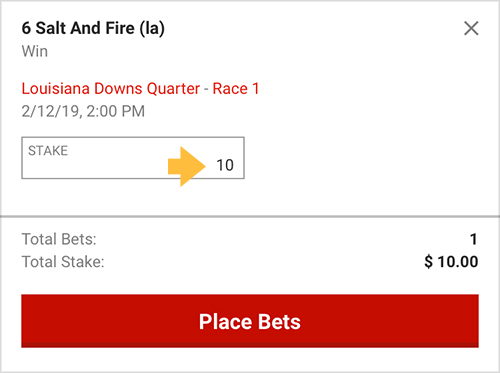Click the Total Stake label
500x373 pixels.
(63, 262)
